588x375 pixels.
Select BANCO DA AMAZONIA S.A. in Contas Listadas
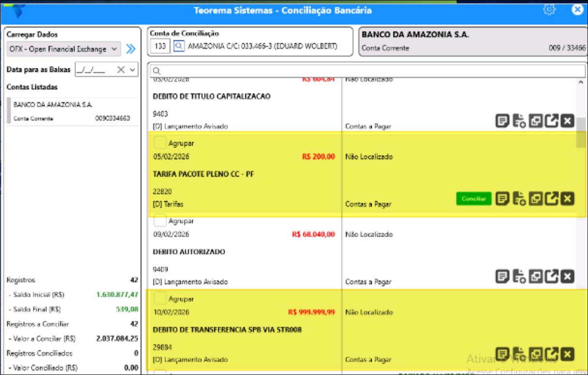click(x=73, y=111)
